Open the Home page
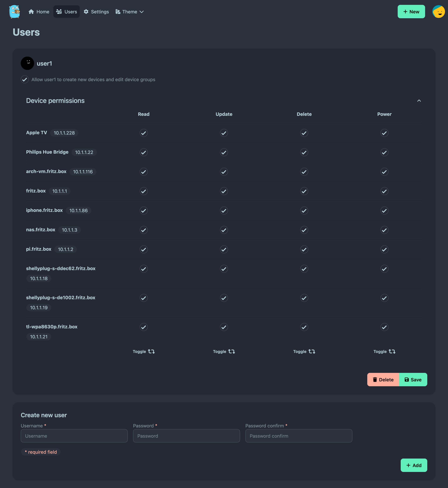 coord(39,12)
